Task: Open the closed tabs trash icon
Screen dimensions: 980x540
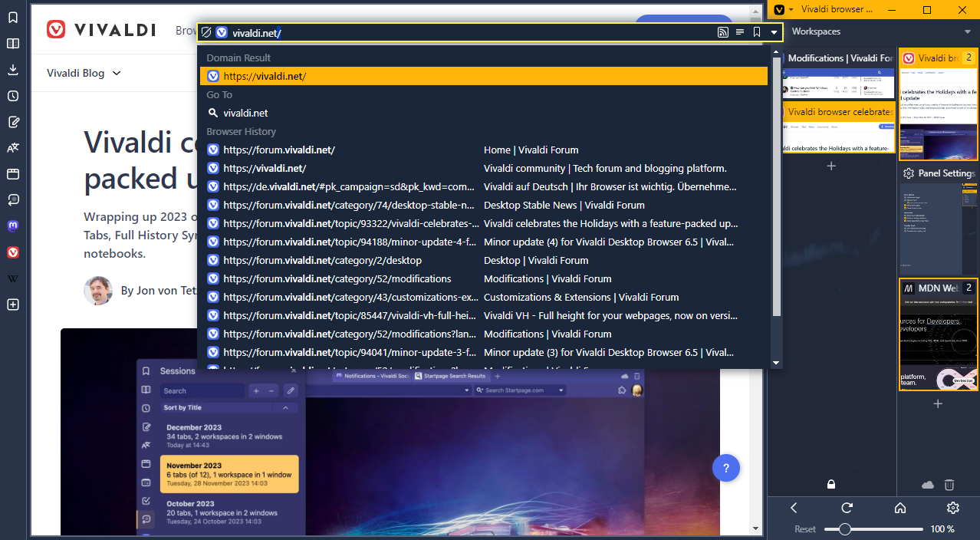Action: click(x=949, y=485)
